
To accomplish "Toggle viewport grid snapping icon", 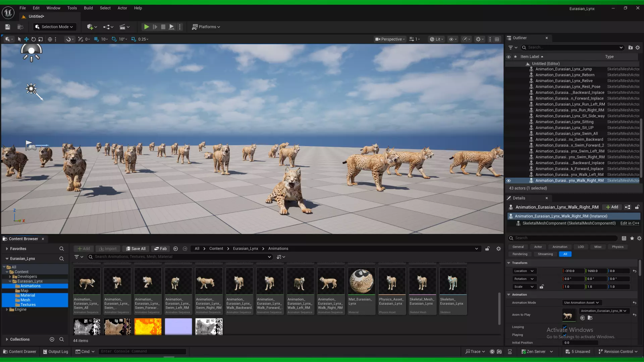I will (96, 39).
